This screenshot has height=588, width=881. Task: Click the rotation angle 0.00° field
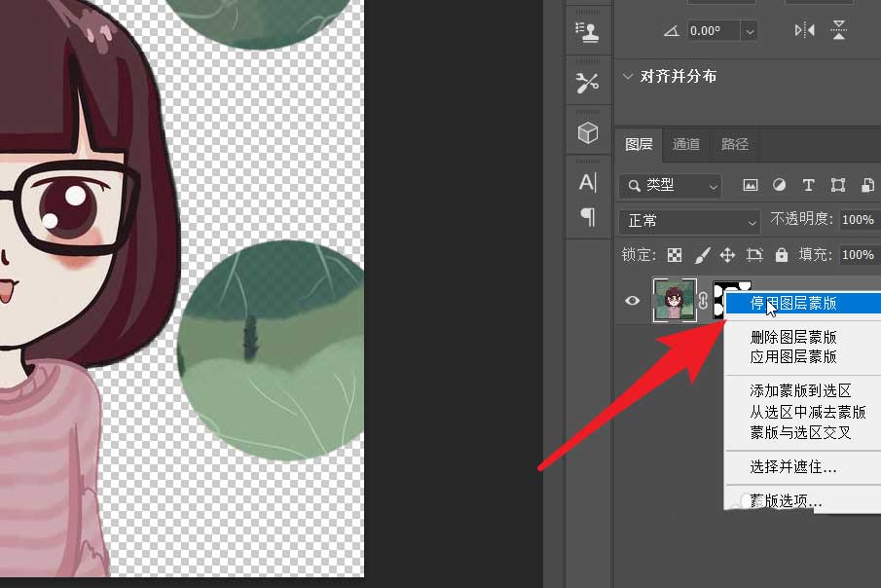[713, 31]
